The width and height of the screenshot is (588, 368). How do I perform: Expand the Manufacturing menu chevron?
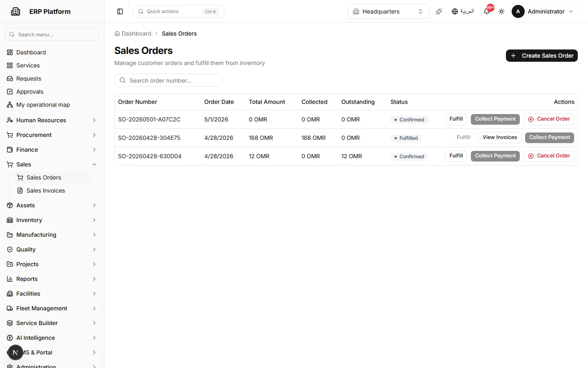click(94, 235)
